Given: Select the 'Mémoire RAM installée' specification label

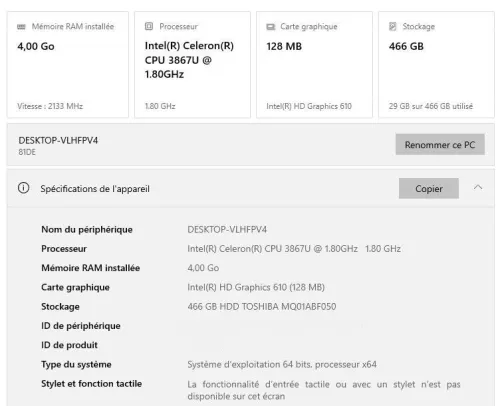Looking at the screenshot, I should pos(91,268).
